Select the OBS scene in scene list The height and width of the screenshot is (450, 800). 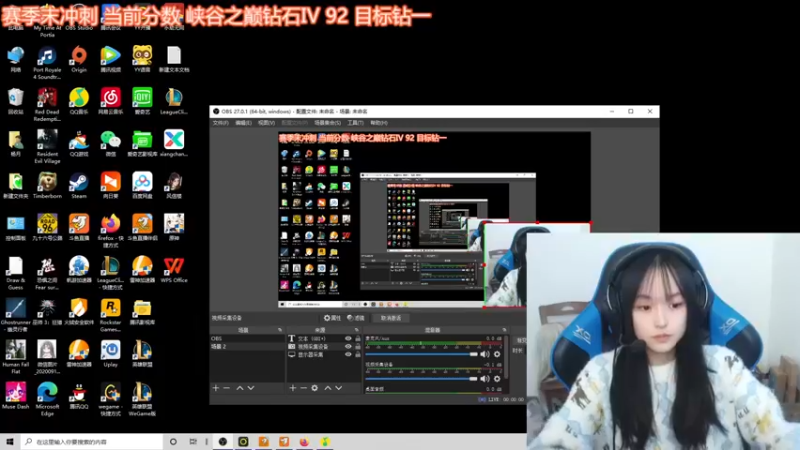coord(247,338)
